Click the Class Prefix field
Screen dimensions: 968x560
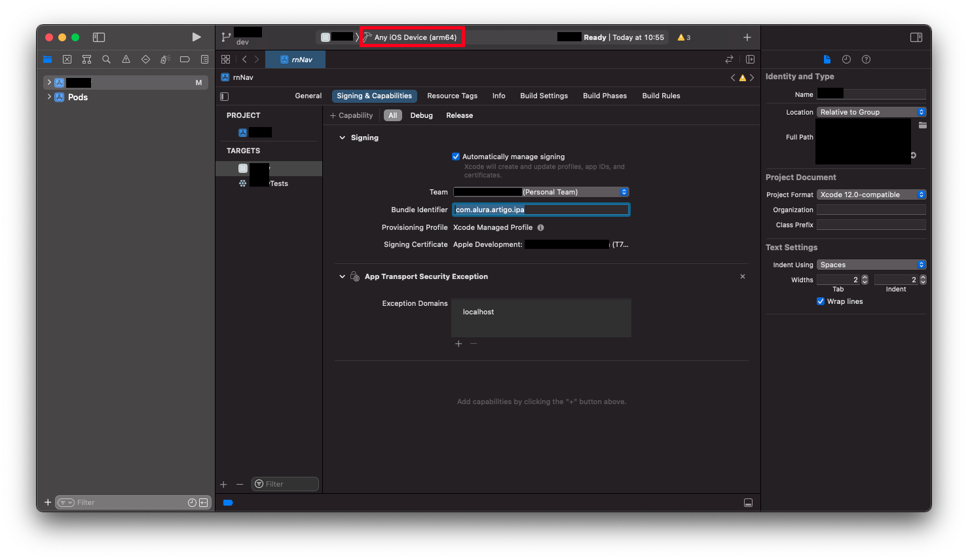coord(871,225)
